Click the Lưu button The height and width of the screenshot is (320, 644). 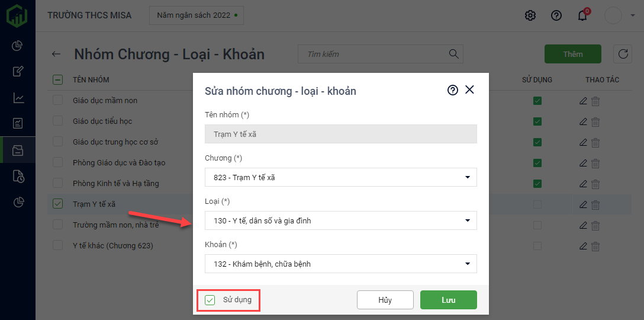[x=448, y=300]
